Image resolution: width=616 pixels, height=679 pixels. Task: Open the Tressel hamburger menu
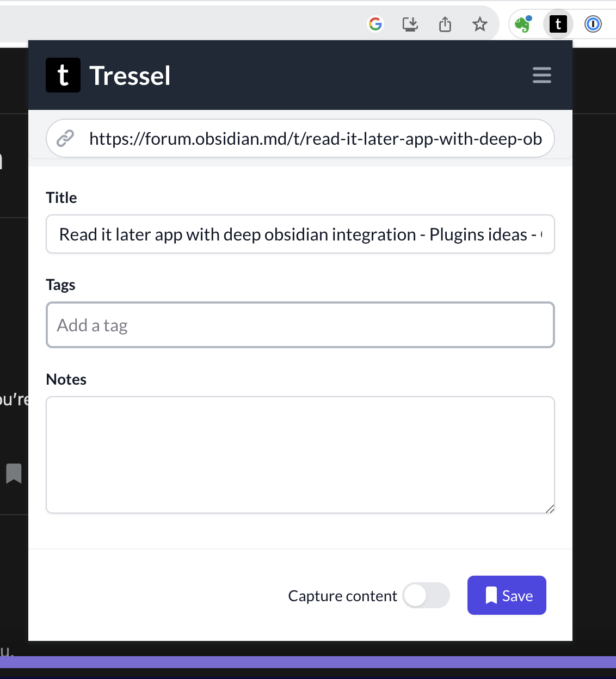pyautogui.click(x=542, y=75)
